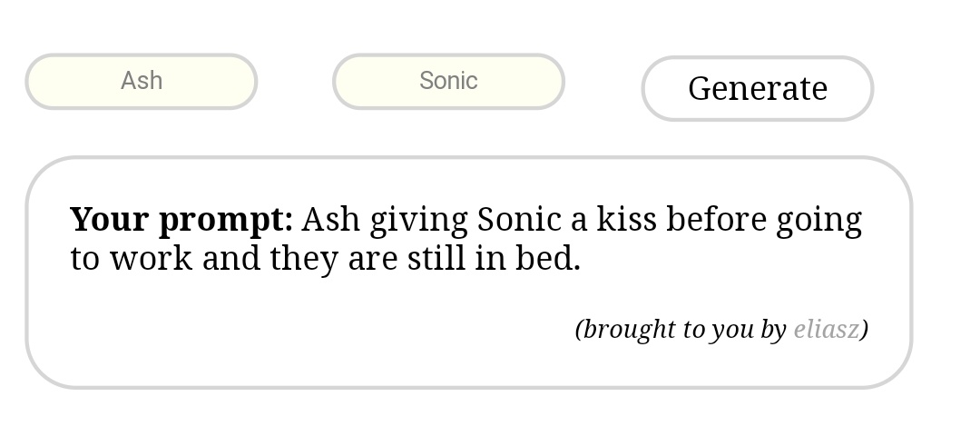This screenshot has height=426, width=980.
Task: Generate a new prompt
Action: [x=757, y=89]
